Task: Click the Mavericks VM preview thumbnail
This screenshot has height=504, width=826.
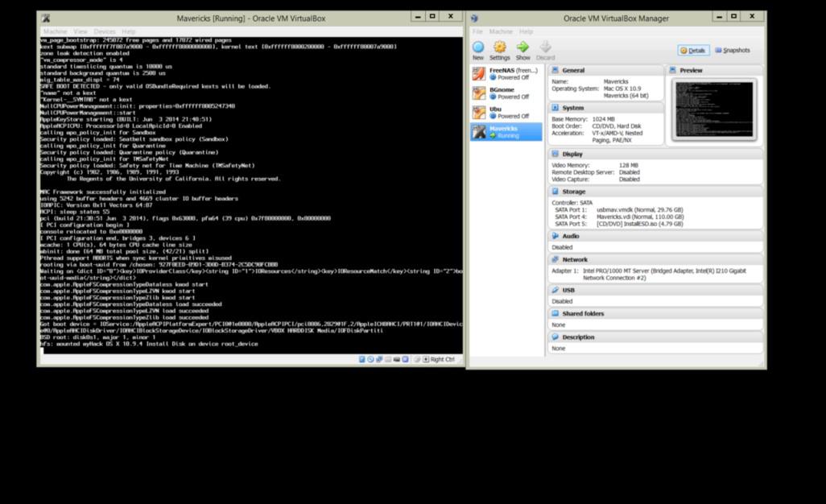Action: [713, 109]
